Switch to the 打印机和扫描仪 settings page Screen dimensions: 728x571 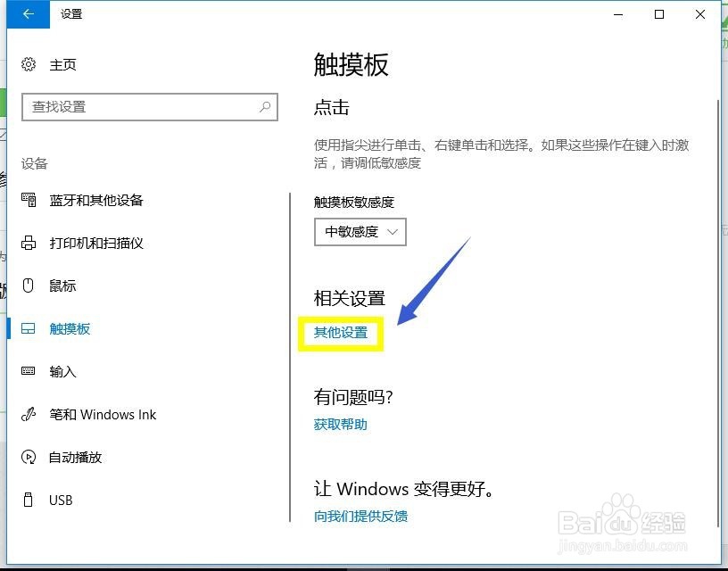click(x=98, y=243)
